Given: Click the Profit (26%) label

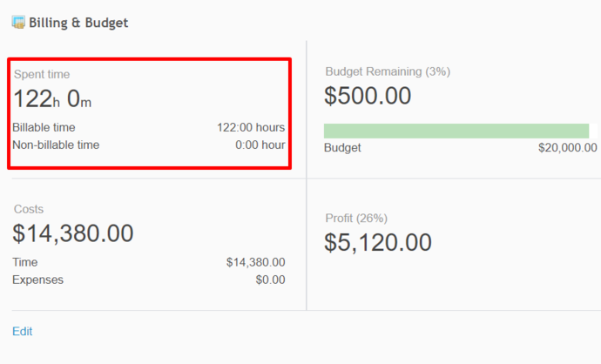Looking at the screenshot, I should click(x=355, y=218).
